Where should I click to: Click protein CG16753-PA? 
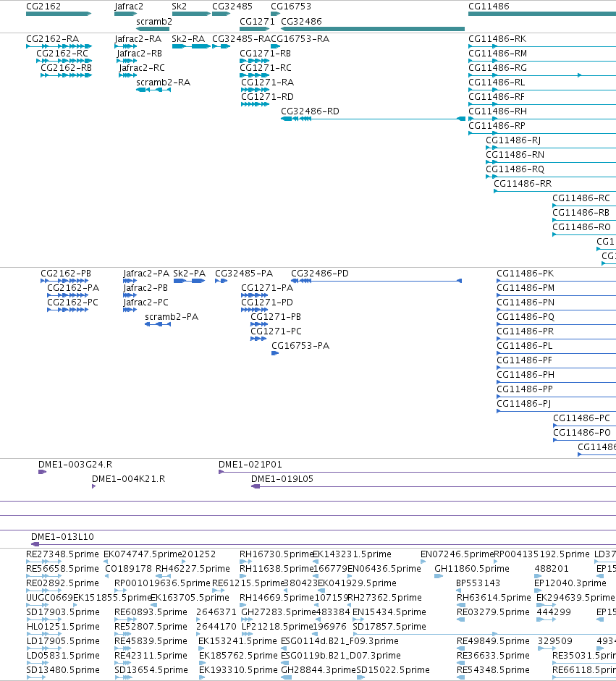click(300, 346)
